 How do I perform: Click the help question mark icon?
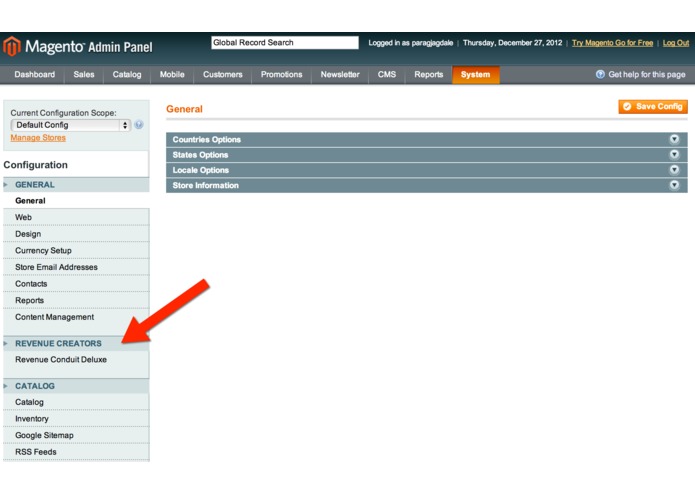[x=600, y=74]
